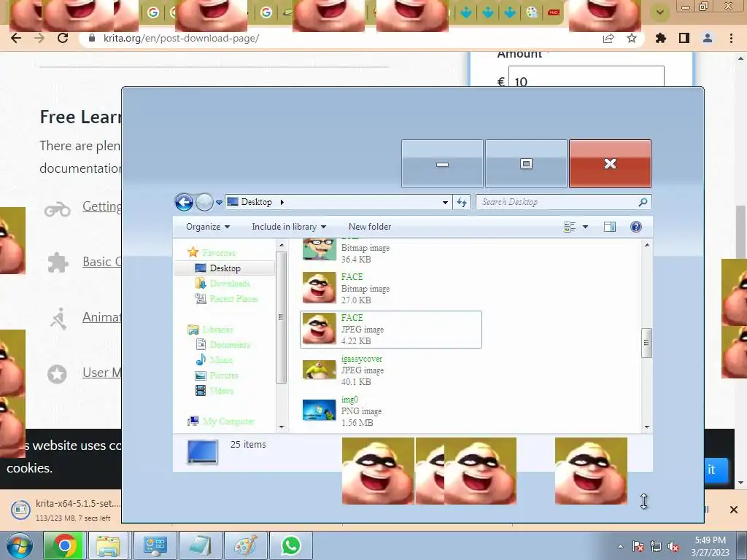Click file list scroll down arrow
The width and height of the screenshot is (747, 560).
tap(646, 427)
